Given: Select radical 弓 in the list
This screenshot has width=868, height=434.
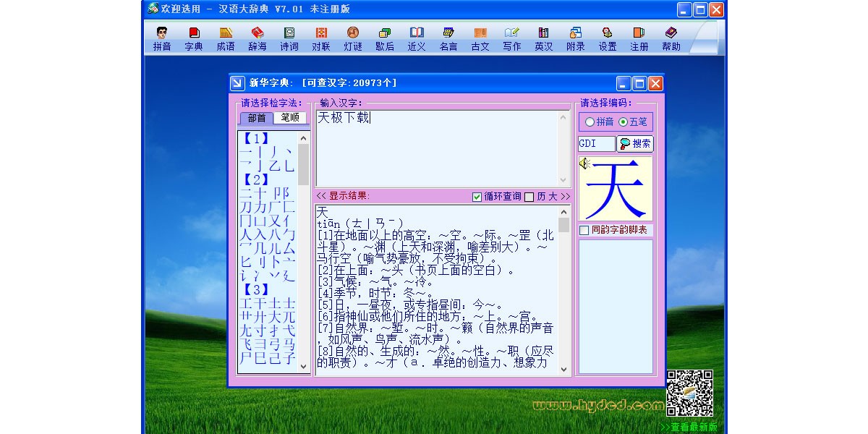Looking at the screenshot, I should click(x=275, y=344).
